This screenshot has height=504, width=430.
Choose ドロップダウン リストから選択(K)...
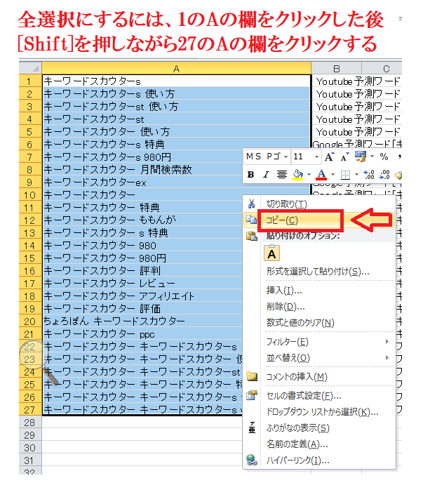click(322, 412)
